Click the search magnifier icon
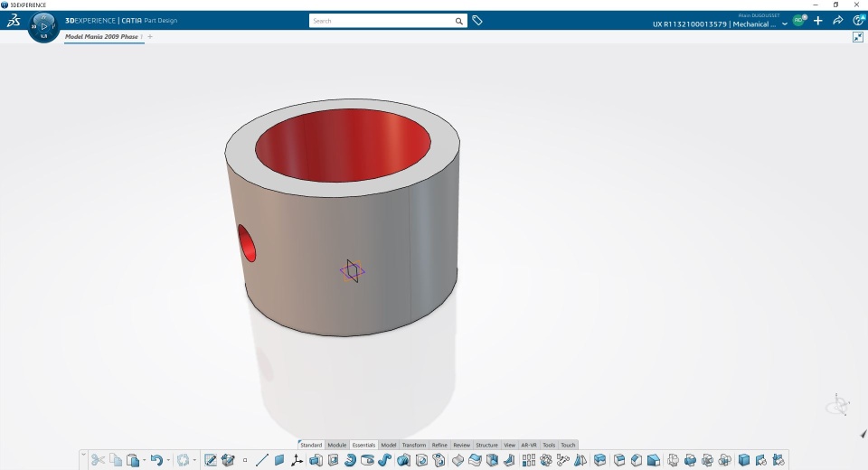868x470 pixels. [459, 21]
